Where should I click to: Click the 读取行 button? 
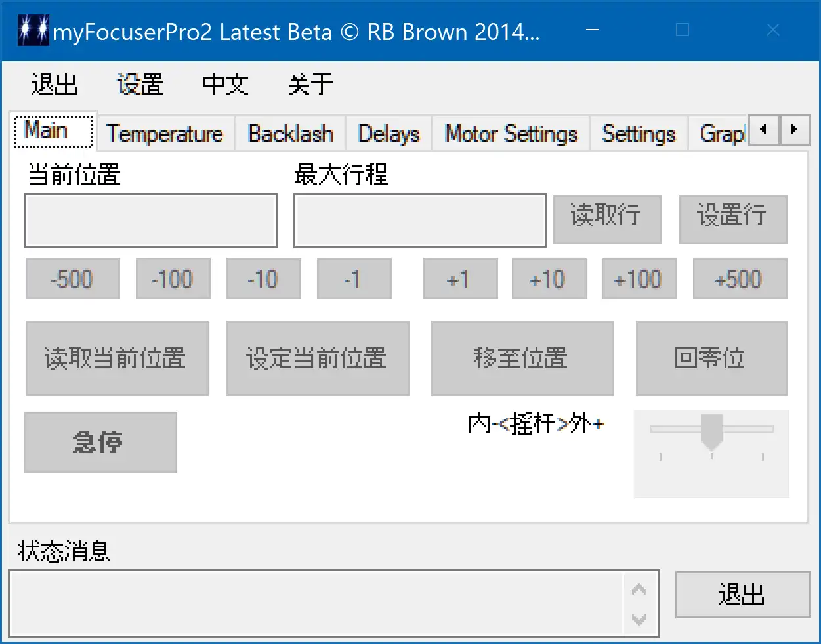coord(607,219)
